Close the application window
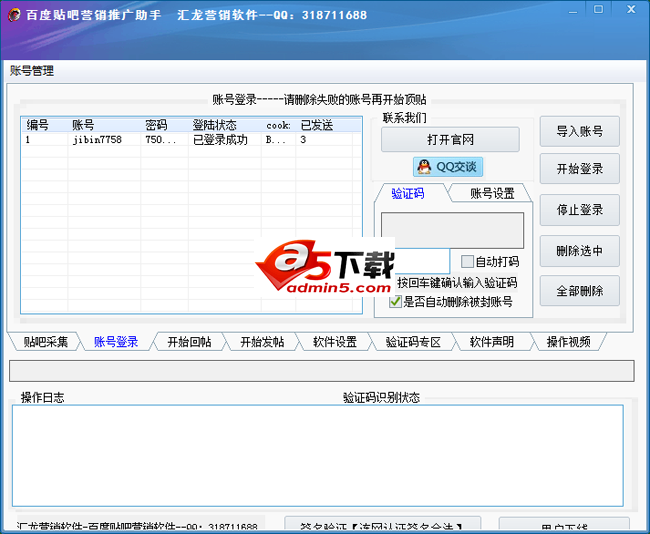The height and width of the screenshot is (534, 650). (x=631, y=9)
